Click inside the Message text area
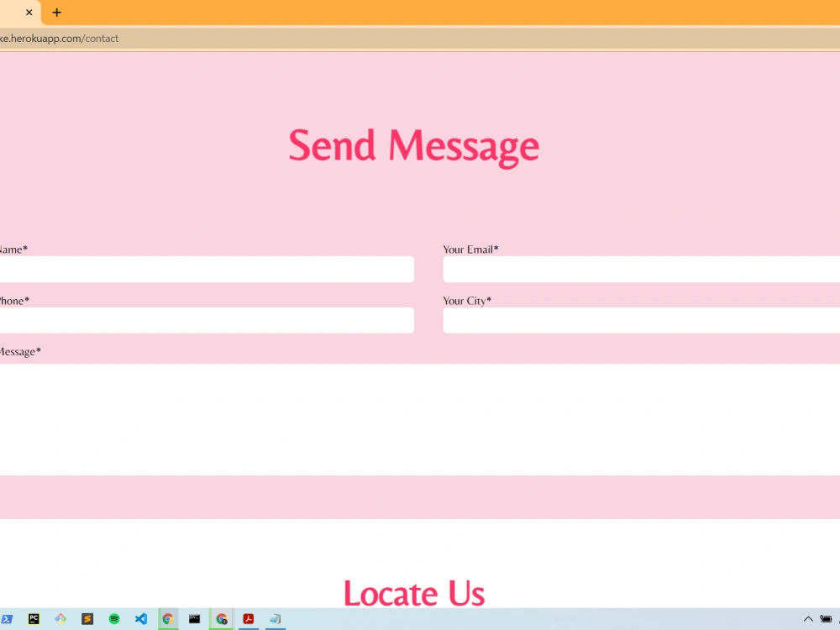This screenshot has height=630, width=840. pos(420,419)
